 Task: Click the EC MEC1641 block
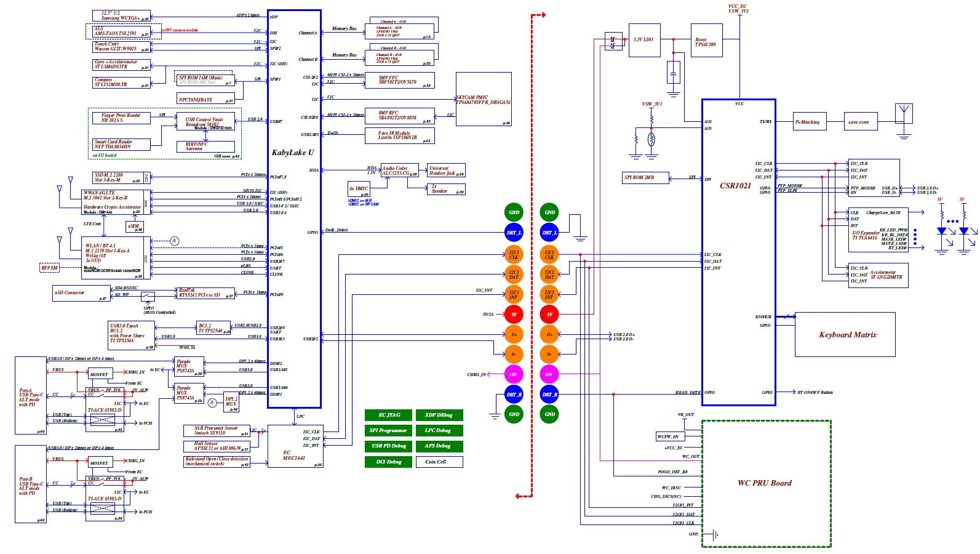pyautogui.click(x=295, y=446)
